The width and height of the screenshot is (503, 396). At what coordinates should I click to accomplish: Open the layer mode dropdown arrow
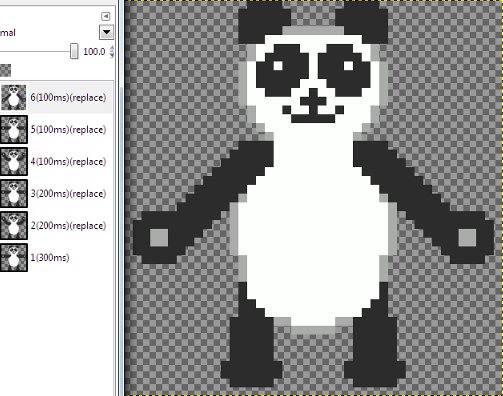106,32
